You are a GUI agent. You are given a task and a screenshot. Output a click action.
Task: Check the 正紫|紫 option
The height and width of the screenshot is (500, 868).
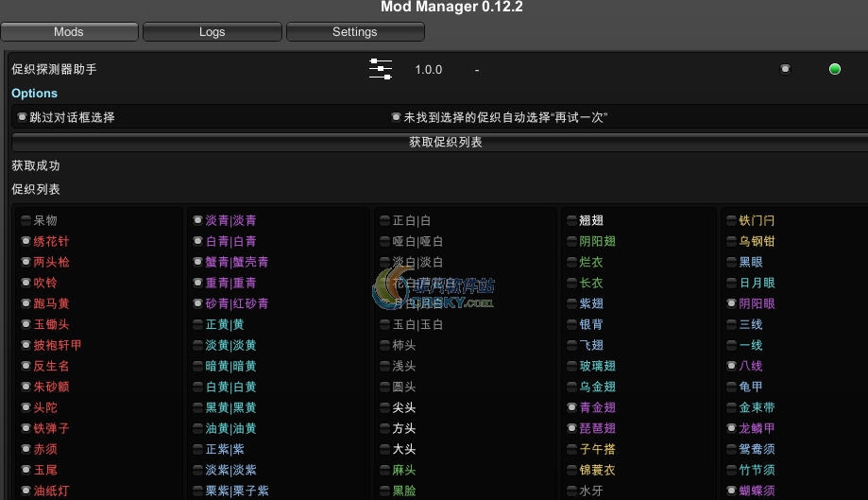click(x=197, y=449)
